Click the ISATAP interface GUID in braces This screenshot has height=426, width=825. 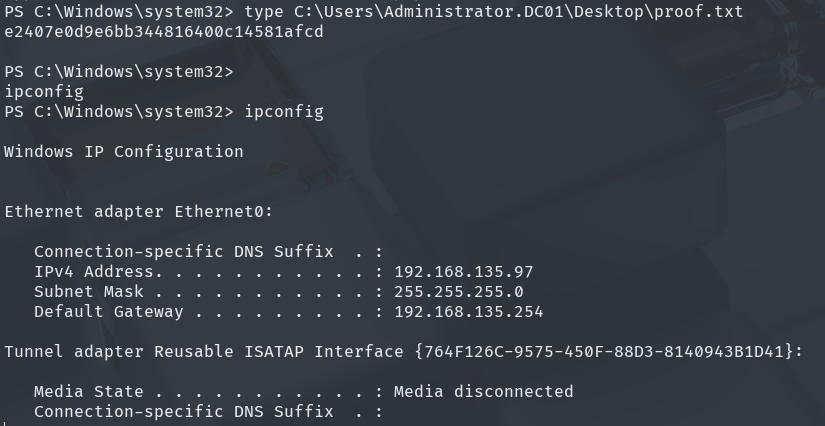pyautogui.click(x=603, y=352)
